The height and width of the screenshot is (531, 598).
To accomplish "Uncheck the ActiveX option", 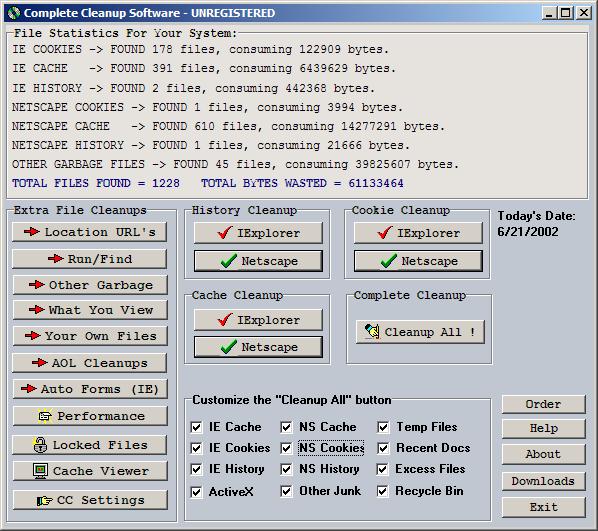I will (x=196, y=492).
